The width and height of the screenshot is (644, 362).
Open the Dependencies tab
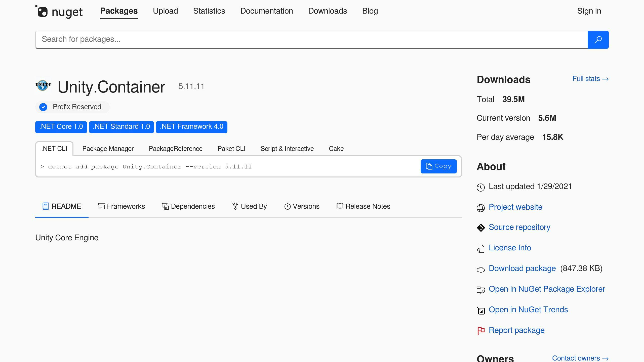pos(188,206)
